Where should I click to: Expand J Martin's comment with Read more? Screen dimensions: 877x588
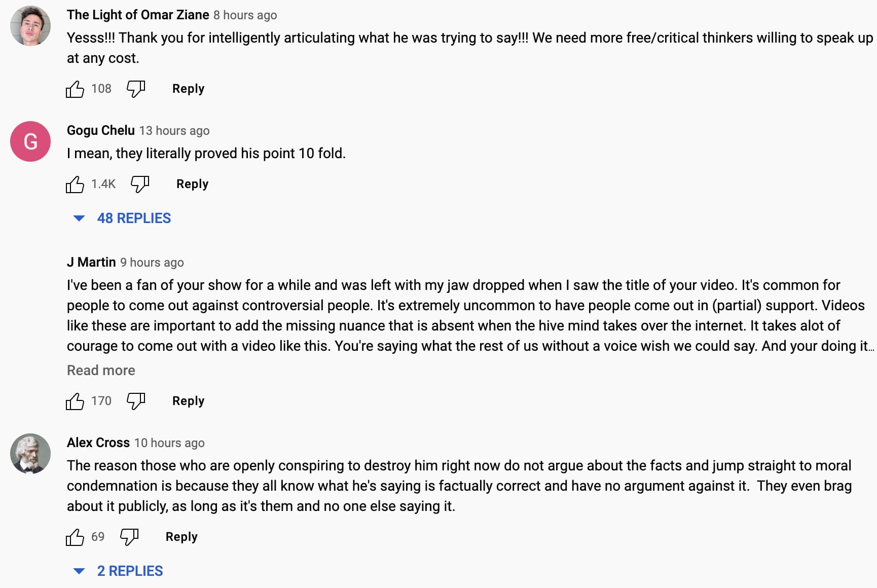click(x=101, y=371)
